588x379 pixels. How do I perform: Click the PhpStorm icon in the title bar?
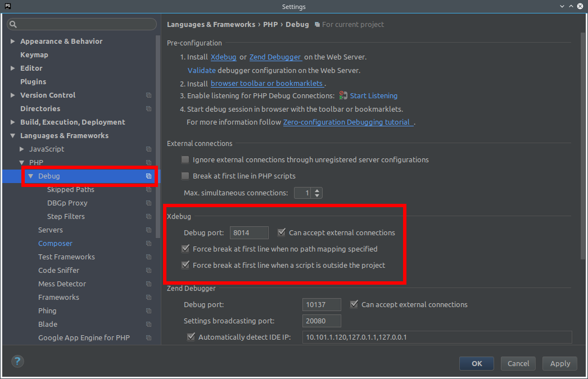7,6
